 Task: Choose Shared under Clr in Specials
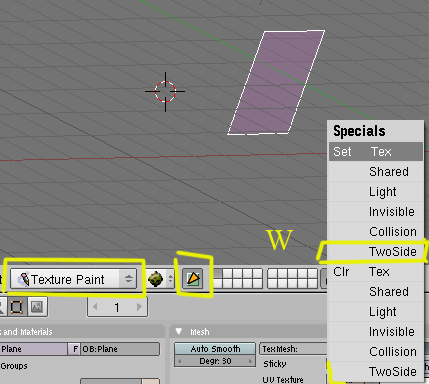[376, 292]
